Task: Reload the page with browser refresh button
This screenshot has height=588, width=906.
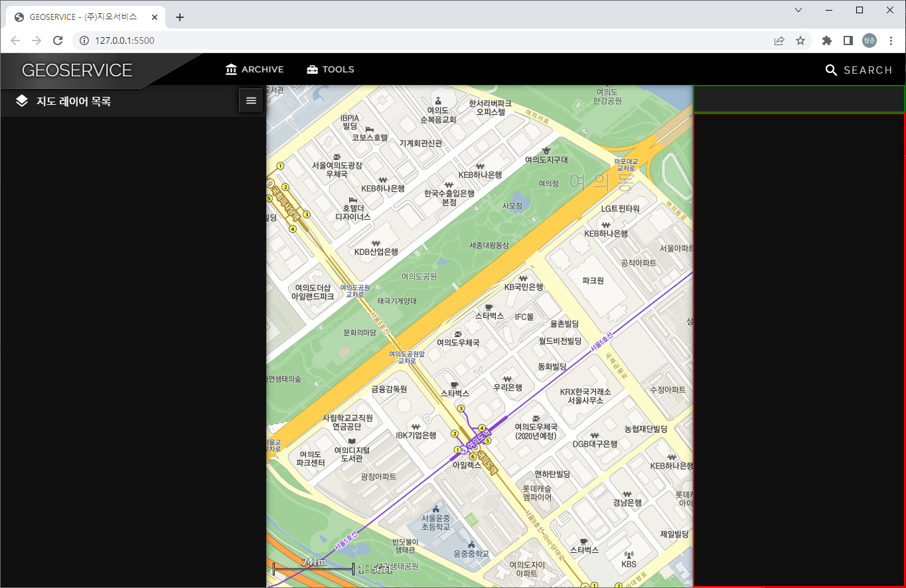Action: [58, 40]
